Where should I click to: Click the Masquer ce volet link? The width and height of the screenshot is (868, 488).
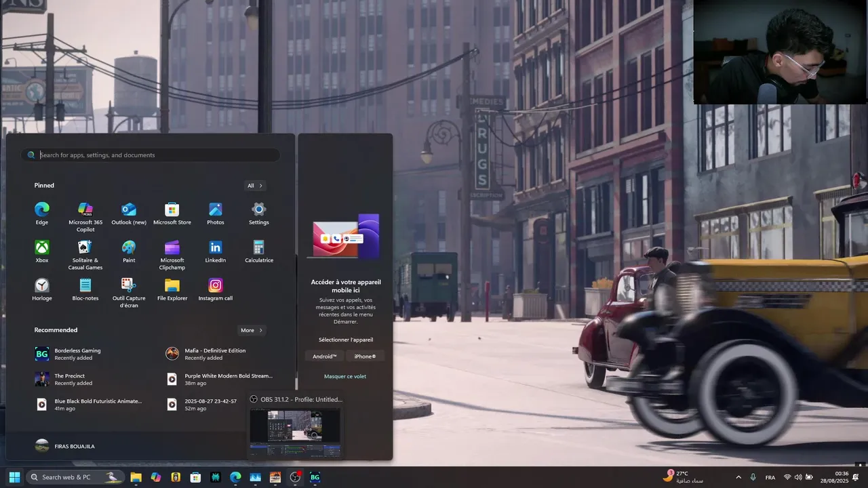pos(345,376)
